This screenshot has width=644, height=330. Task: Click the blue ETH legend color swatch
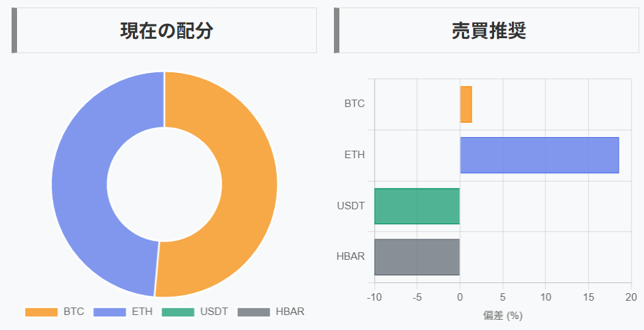pyautogui.click(x=110, y=312)
